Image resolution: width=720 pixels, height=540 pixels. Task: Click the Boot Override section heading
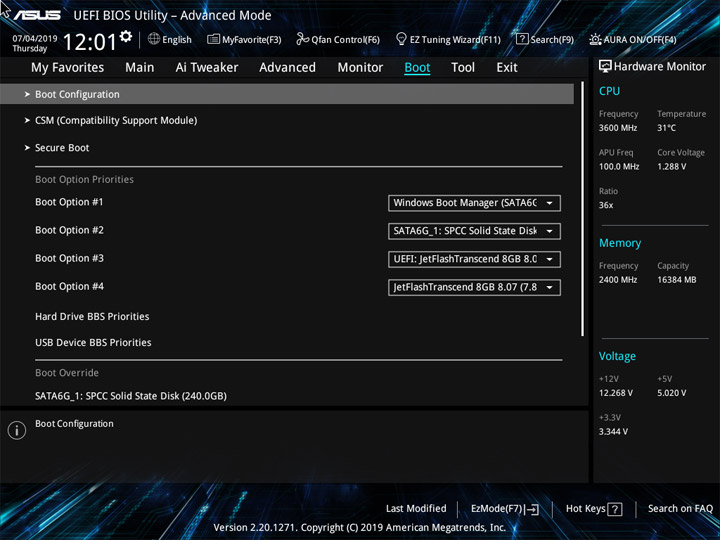[x=67, y=373]
